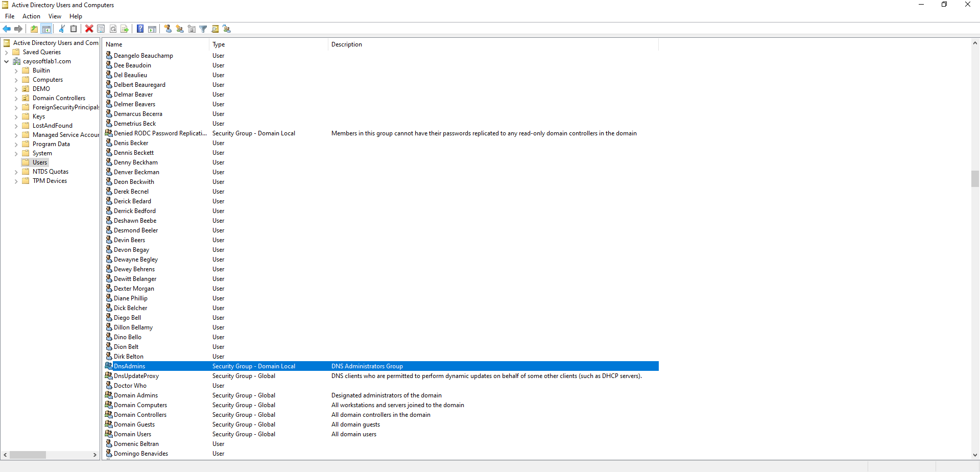The height and width of the screenshot is (472, 980).
Task: Collapse the cayosoftlab1.com domain node
Action: (7, 62)
